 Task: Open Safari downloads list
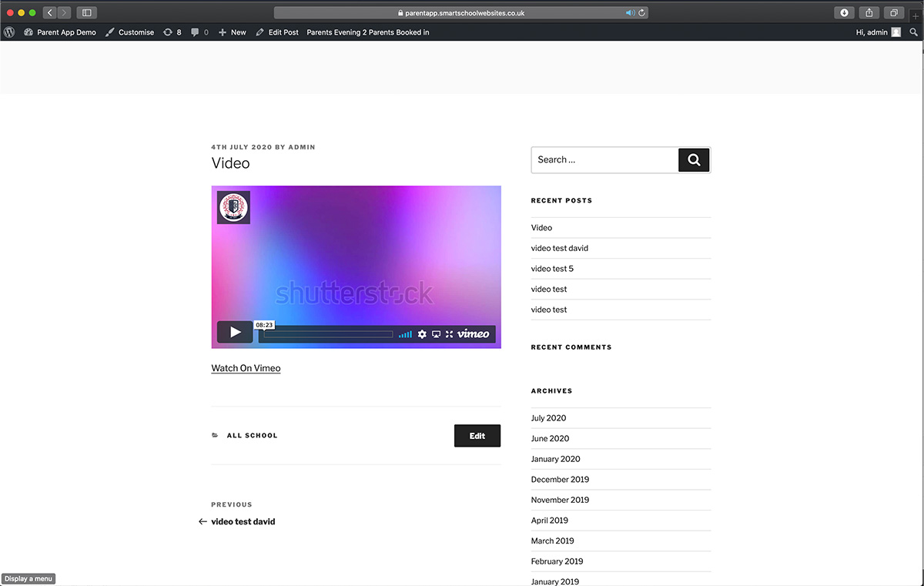[x=844, y=13]
